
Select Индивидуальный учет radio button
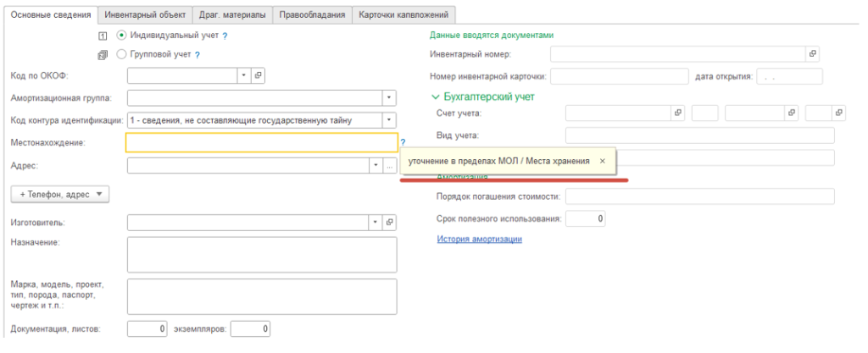122,36
